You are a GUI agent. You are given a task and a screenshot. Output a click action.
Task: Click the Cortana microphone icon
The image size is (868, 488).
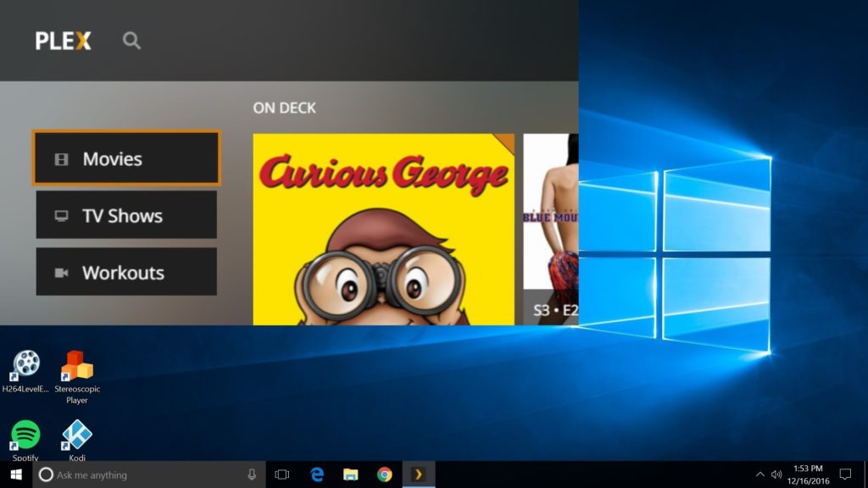click(x=252, y=474)
